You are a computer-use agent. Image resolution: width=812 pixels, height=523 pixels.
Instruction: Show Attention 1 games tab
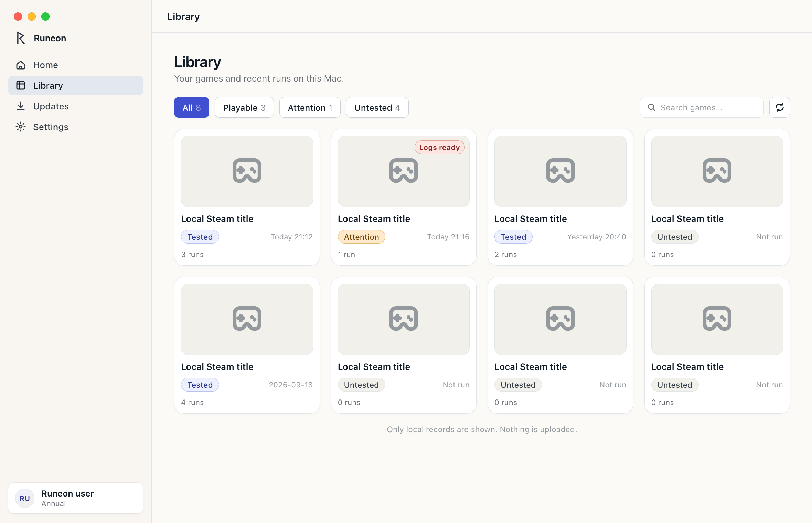(310, 108)
